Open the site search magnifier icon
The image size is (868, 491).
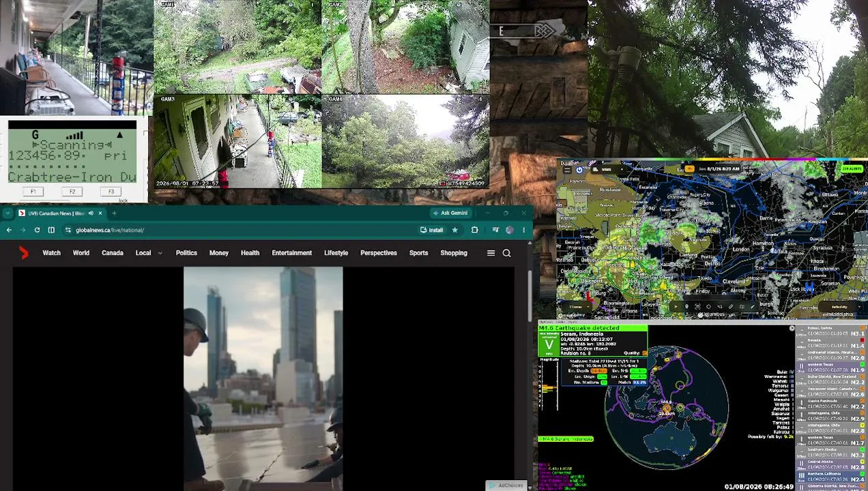tap(506, 253)
